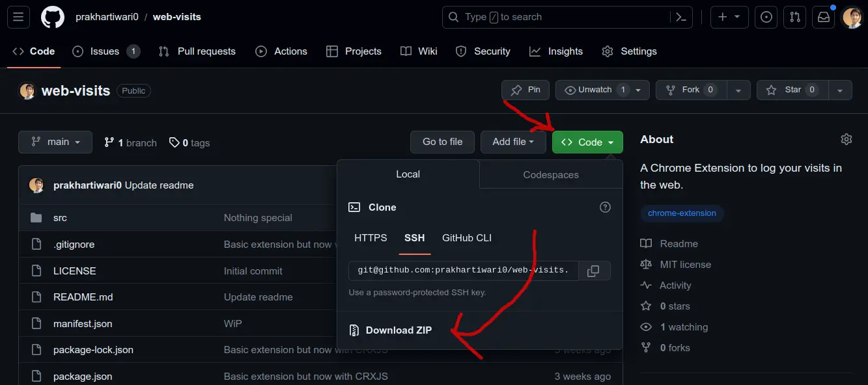View the 0 forks link

(x=665, y=348)
